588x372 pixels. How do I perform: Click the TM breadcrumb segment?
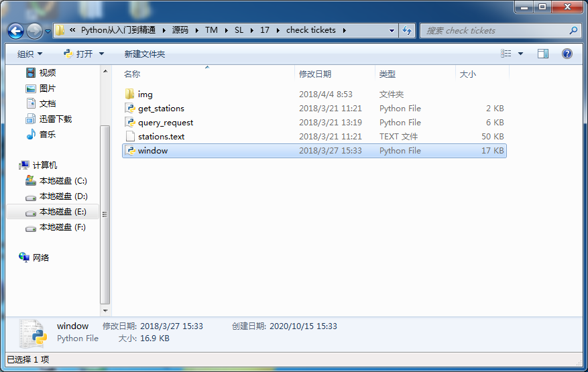click(x=211, y=30)
